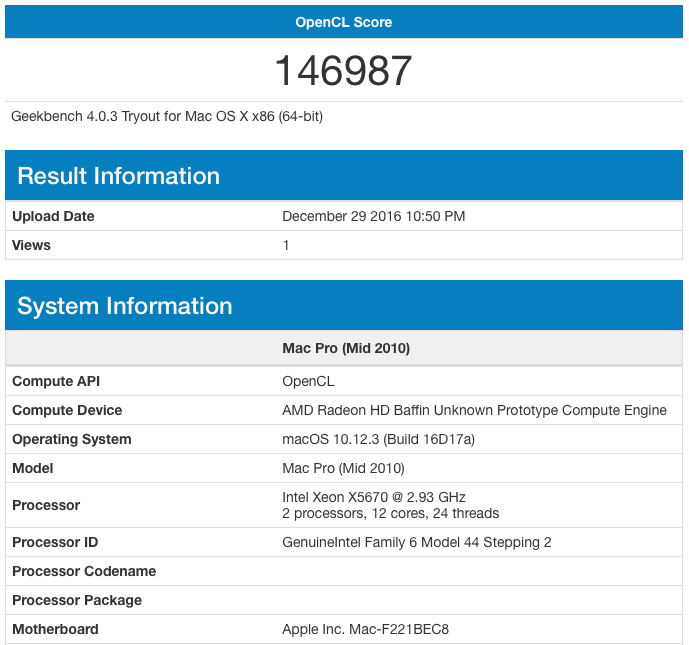The image size is (689, 645).
Task: Click the Geekbench 4.0.3 Tryout version line
Action: point(167,116)
